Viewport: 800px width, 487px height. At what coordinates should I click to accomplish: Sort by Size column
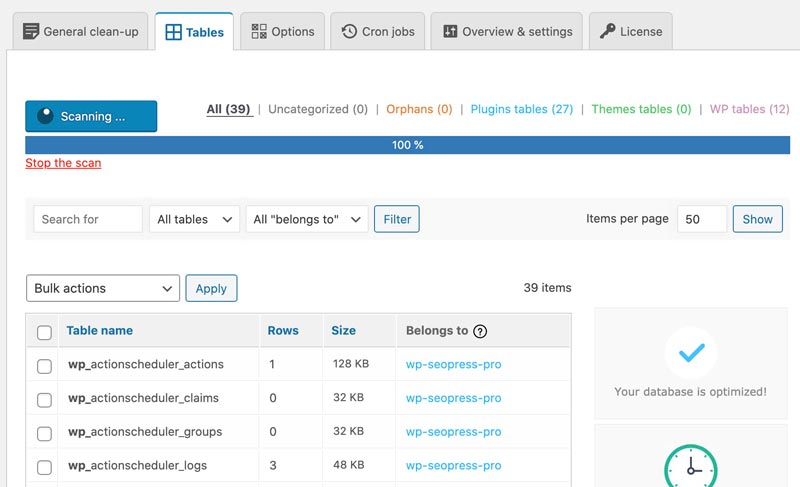(343, 330)
